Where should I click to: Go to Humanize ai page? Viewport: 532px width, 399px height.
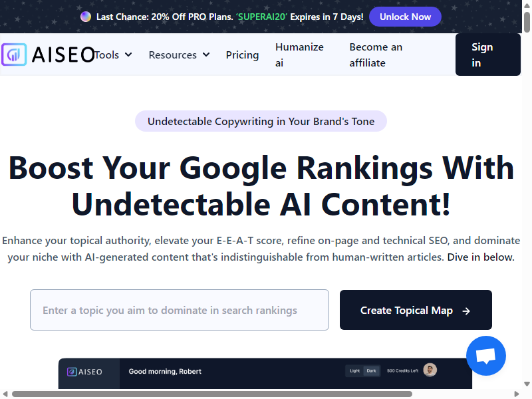(x=299, y=55)
